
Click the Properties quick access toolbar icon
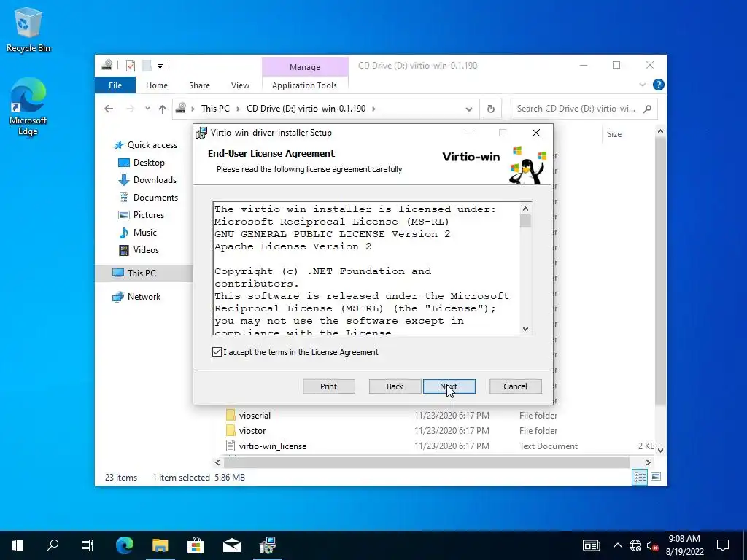tap(131, 66)
